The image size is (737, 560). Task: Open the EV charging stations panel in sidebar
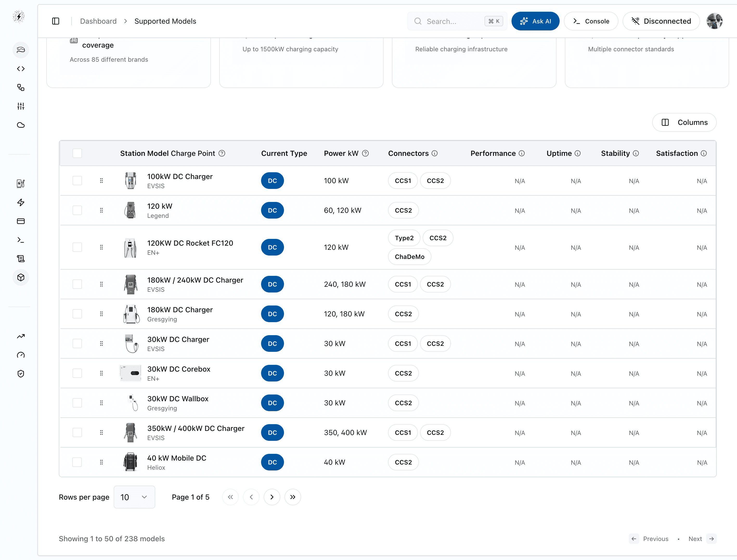coord(21,183)
